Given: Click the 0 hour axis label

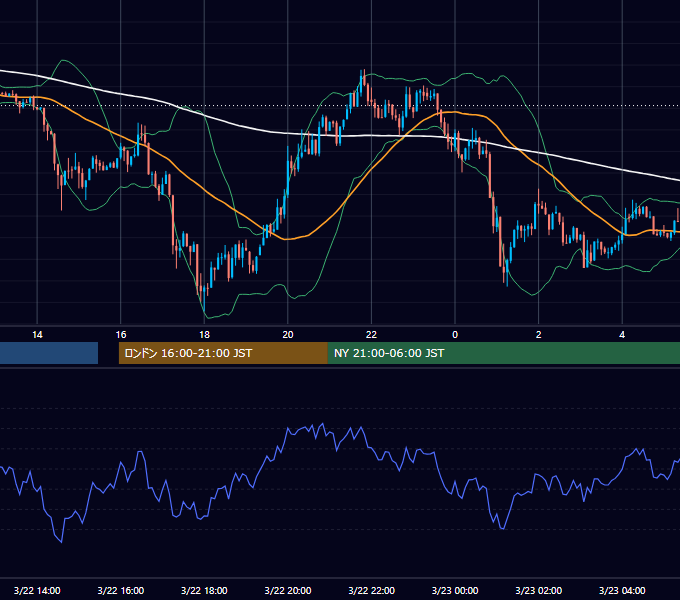Looking at the screenshot, I should pyautogui.click(x=455, y=335).
